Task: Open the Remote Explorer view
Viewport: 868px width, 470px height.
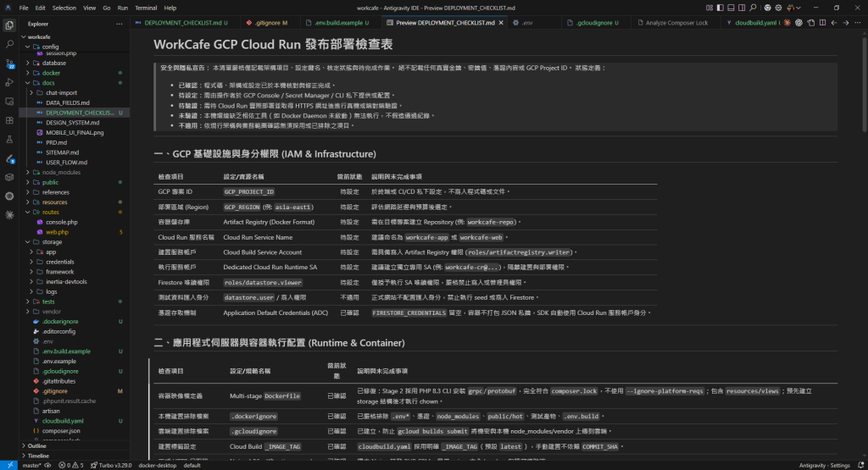Action: 9,102
